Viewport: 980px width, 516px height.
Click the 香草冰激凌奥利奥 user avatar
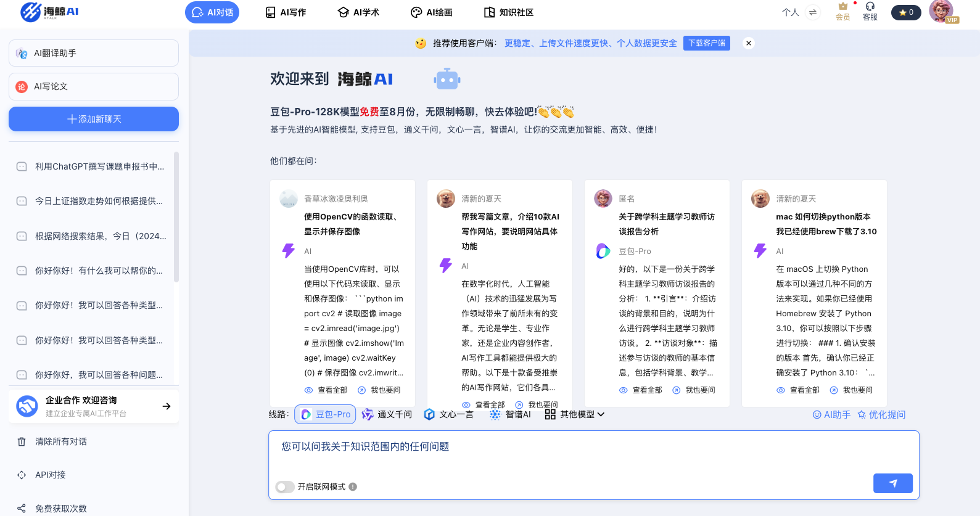[x=289, y=199]
